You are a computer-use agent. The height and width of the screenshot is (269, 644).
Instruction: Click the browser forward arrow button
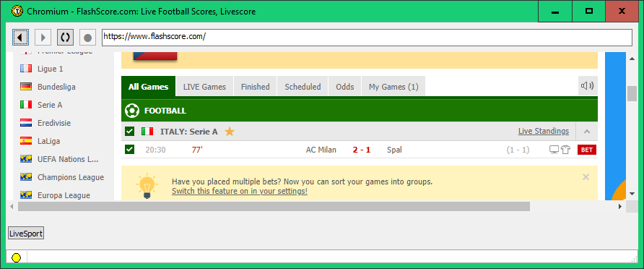tap(43, 38)
